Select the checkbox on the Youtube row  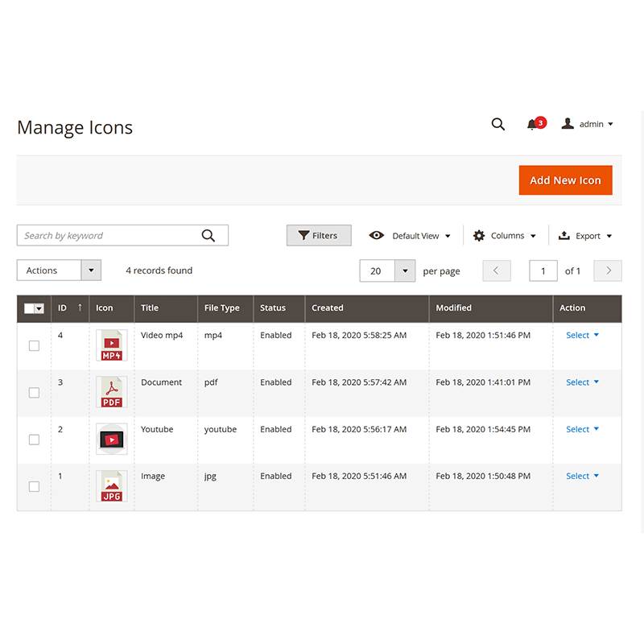click(x=34, y=440)
